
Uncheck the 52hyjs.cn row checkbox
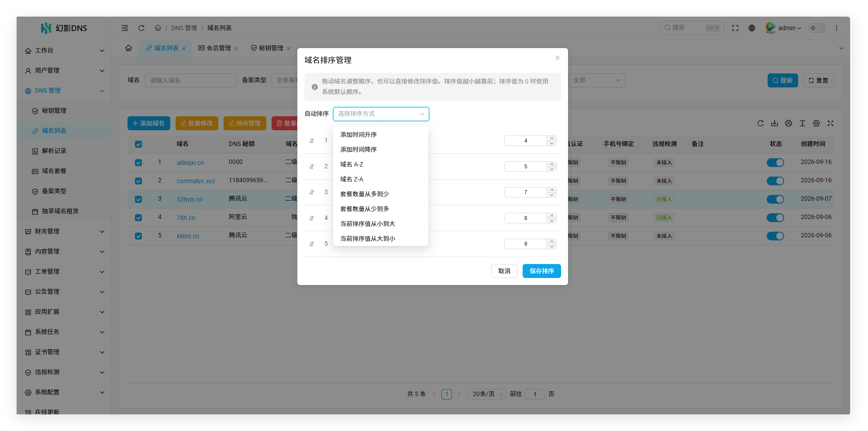[138, 199]
